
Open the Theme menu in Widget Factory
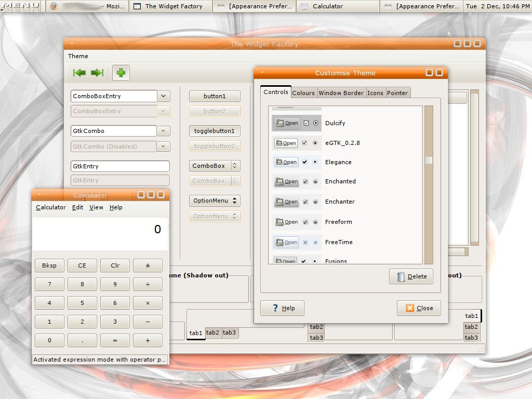(x=78, y=56)
